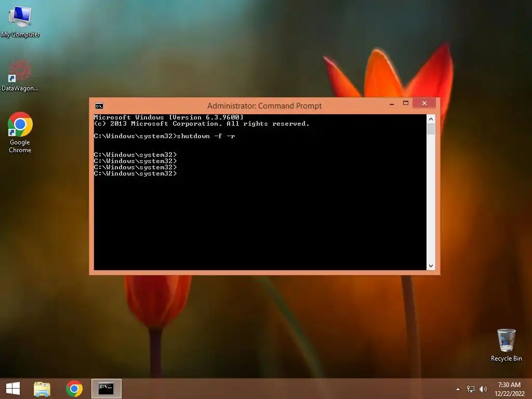Open the Windows Start button
The image size is (532, 399).
point(13,389)
